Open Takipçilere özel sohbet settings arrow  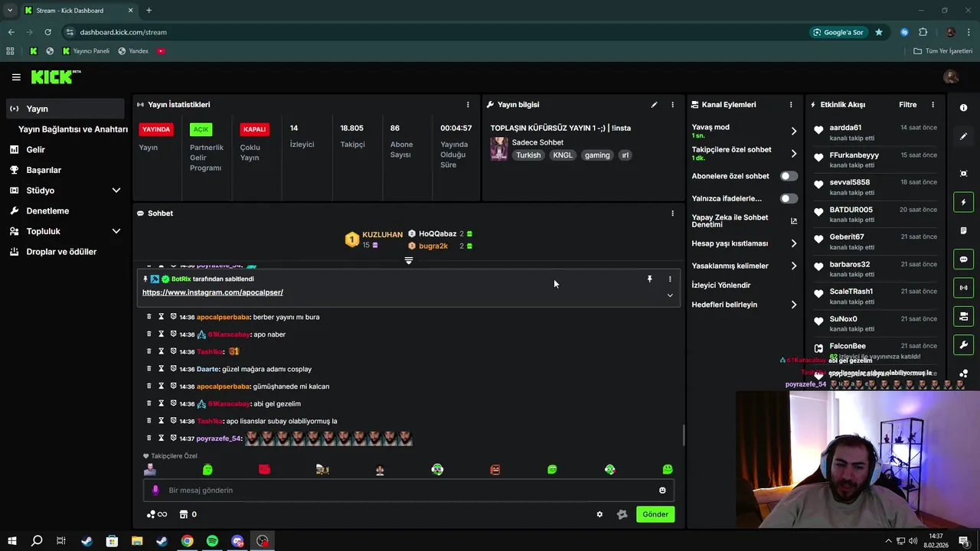793,153
